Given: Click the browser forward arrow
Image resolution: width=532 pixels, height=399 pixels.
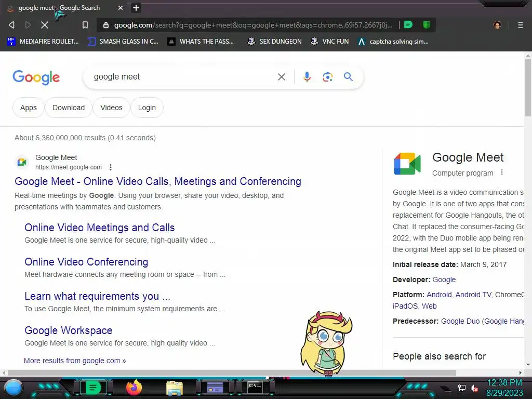Looking at the screenshot, I should click(28, 25).
